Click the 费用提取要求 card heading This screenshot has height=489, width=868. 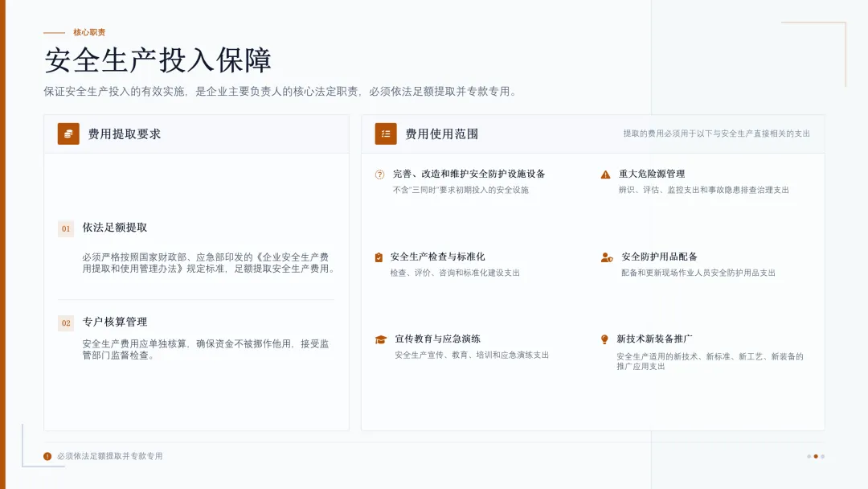pos(125,134)
